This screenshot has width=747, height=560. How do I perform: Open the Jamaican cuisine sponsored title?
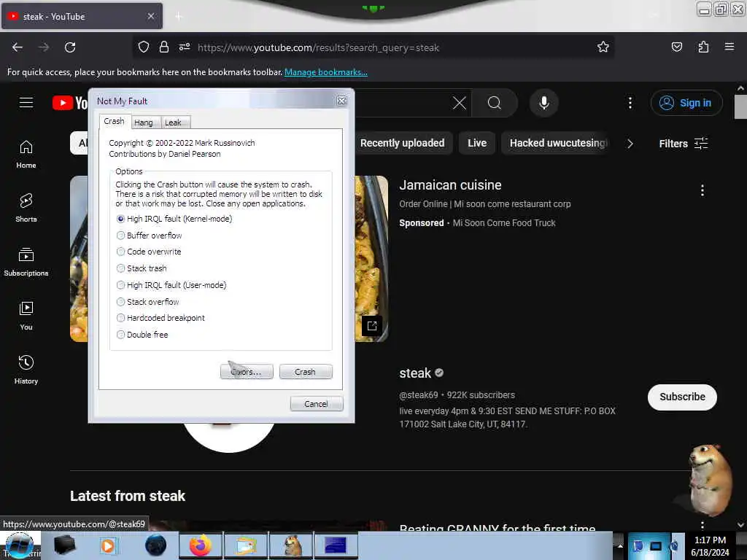tap(450, 184)
